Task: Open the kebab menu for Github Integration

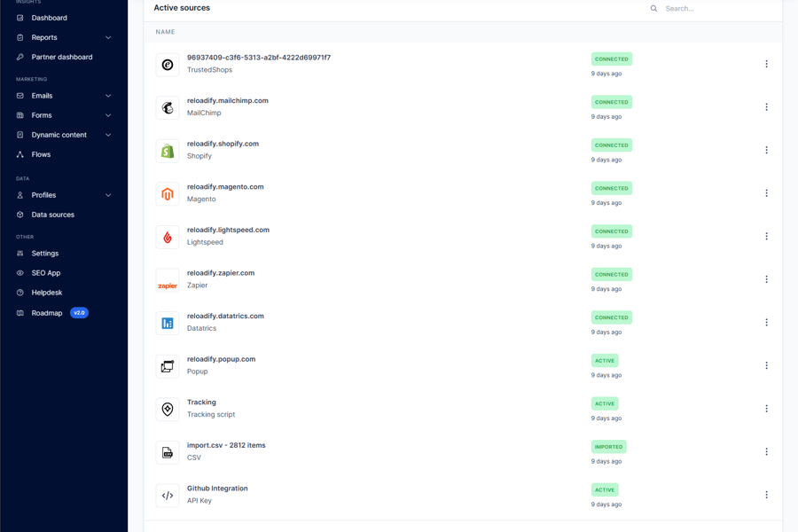Action: [x=766, y=494]
